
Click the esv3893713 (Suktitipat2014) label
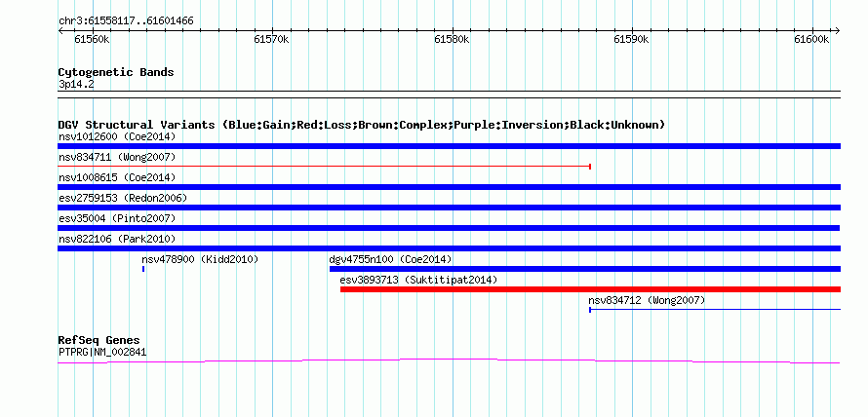click(x=418, y=280)
